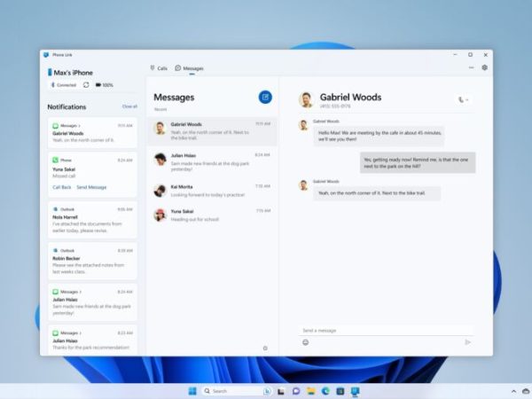Open the emoji picker
This screenshot has height=399, width=532.
pos(306,342)
